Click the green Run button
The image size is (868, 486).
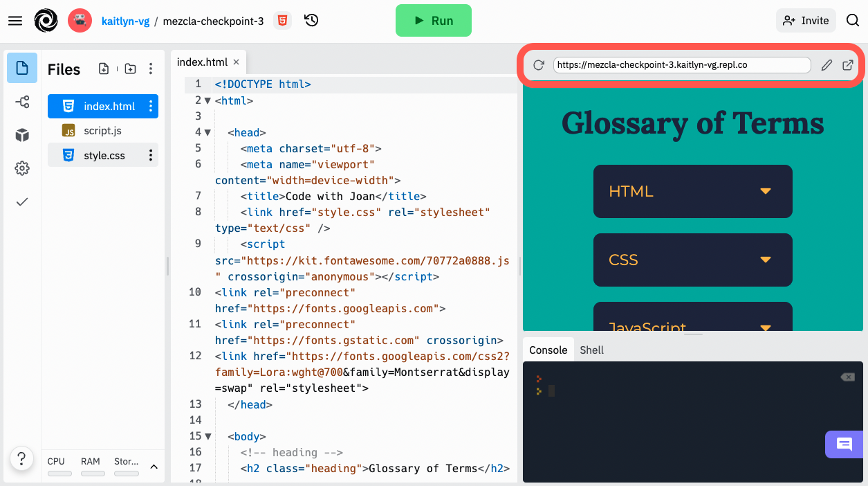[x=434, y=21]
